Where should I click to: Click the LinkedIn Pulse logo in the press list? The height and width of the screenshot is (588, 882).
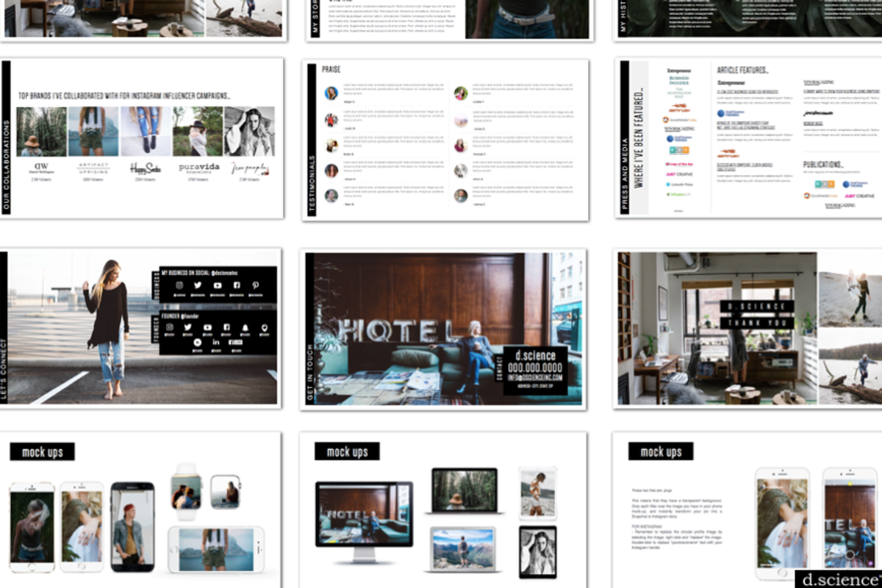pyautogui.click(x=678, y=184)
